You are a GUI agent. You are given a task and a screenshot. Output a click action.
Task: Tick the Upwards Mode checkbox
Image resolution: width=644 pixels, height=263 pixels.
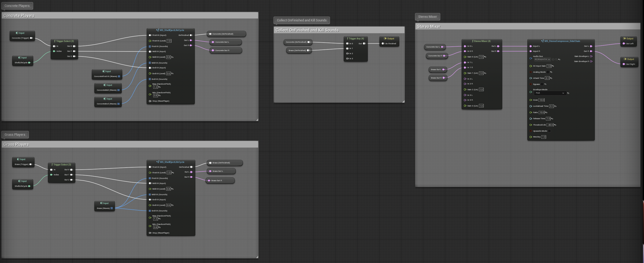549,131
